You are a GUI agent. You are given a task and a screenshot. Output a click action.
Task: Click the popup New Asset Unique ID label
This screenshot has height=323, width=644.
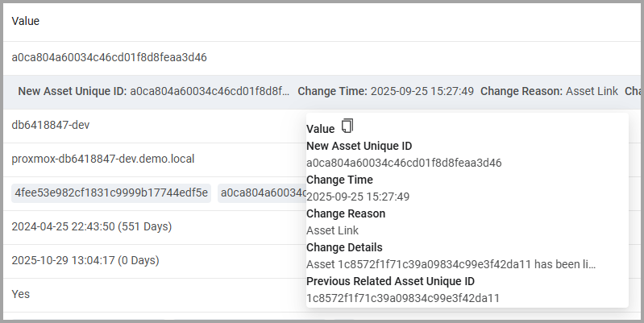(x=359, y=146)
